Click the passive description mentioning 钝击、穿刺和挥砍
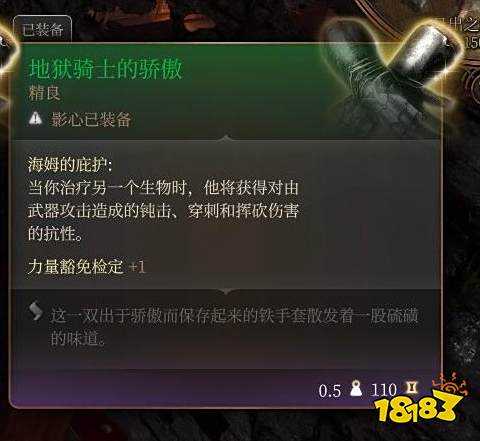Image resolution: width=480 pixels, height=441 pixels. click(163, 211)
